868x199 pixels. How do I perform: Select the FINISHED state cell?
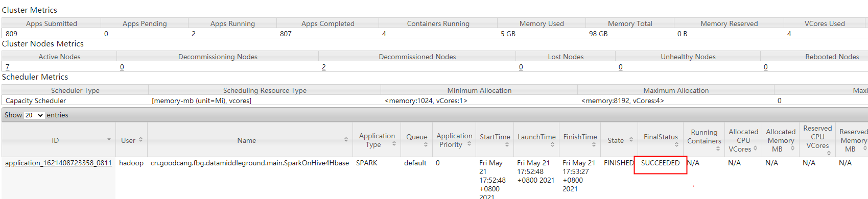pos(619,163)
